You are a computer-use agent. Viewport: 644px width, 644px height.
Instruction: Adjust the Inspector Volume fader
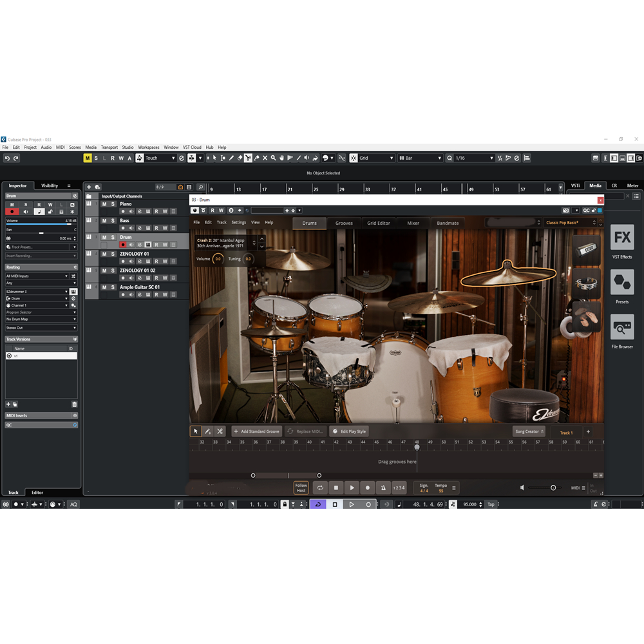pos(41,223)
